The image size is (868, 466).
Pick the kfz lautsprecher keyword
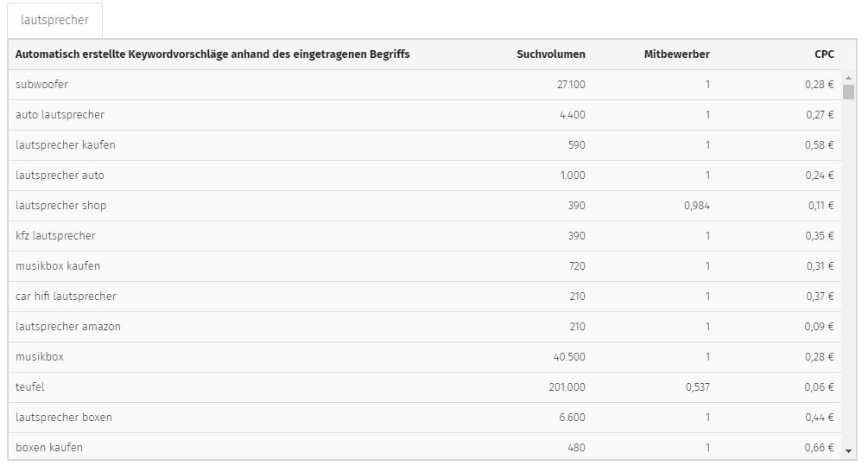click(x=55, y=235)
